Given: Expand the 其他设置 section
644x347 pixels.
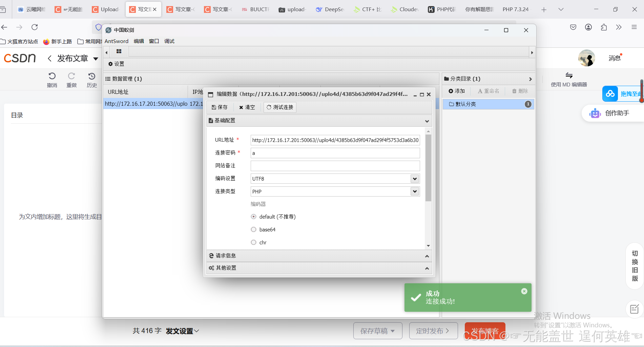Looking at the screenshot, I should pos(427,268).
